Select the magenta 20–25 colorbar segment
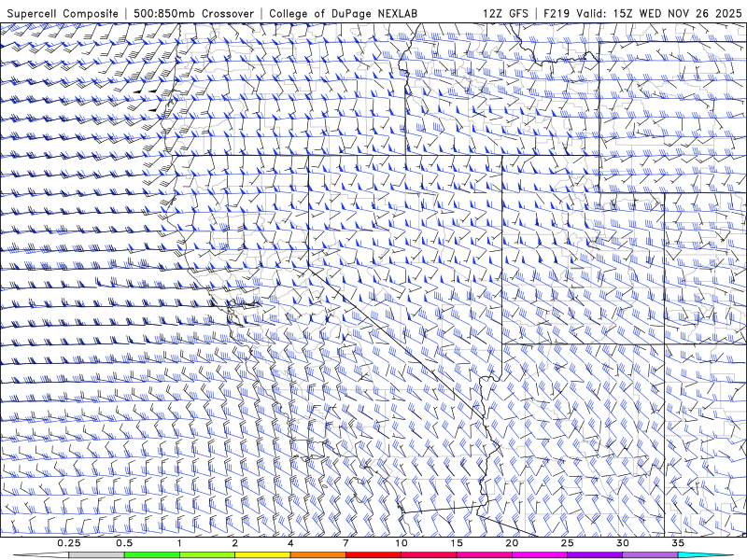The image size is (747, 560). pos(540,555)
